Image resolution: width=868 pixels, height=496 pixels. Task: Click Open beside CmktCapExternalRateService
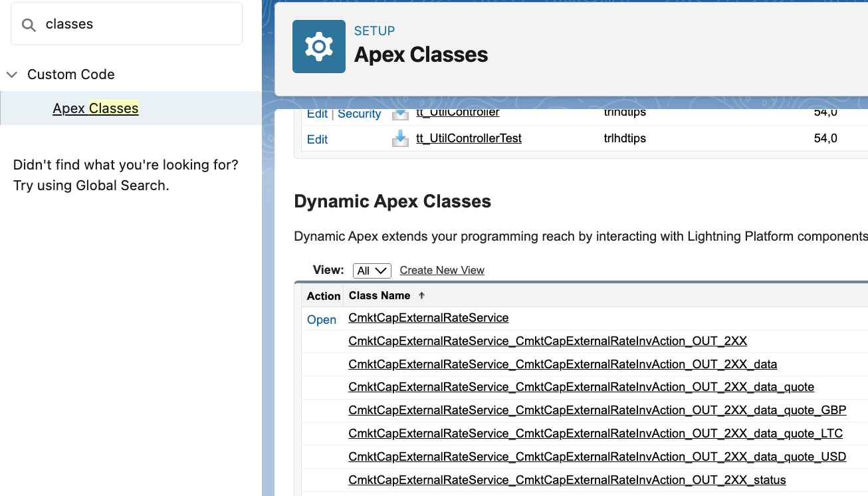[x=322, y=320]
